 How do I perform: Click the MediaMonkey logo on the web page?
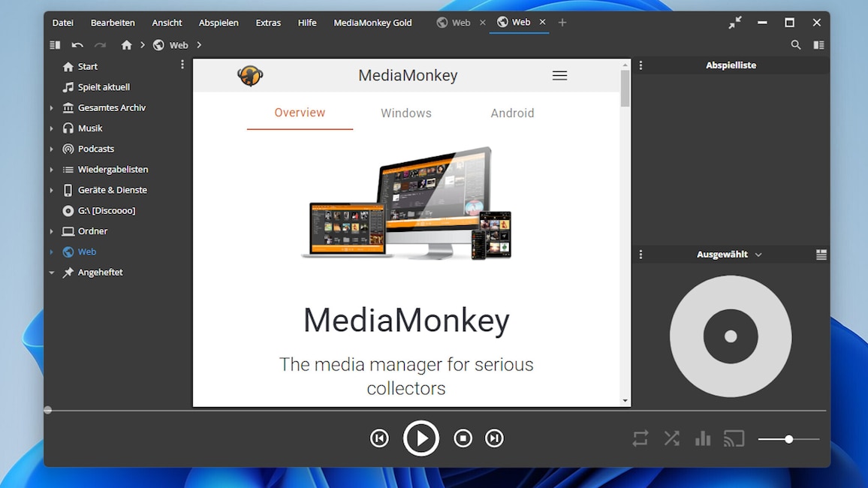point(250,75)
